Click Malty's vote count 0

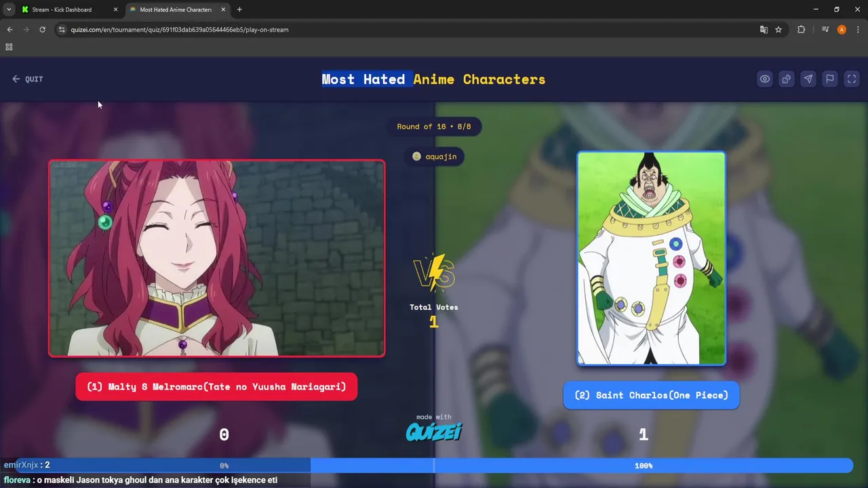coord(224,435)
